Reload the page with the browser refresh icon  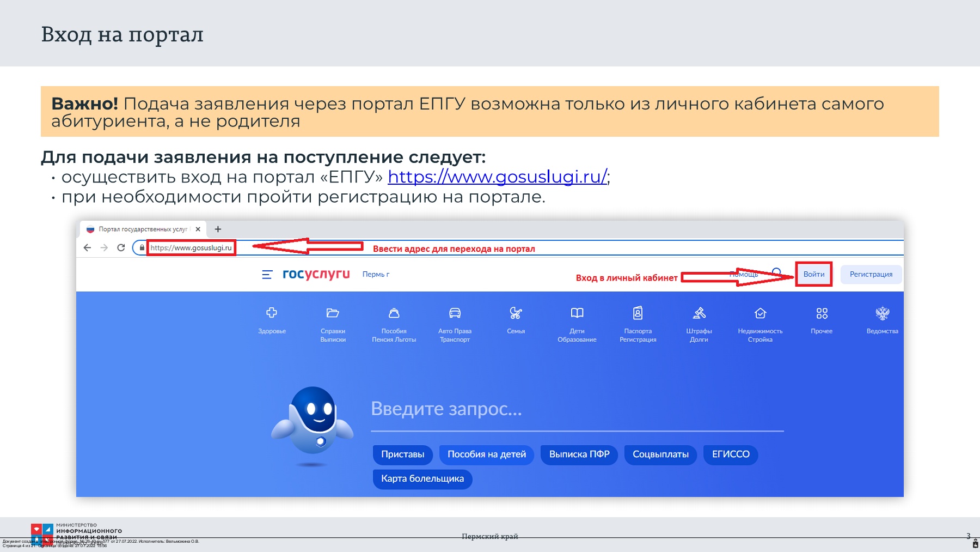121,248
